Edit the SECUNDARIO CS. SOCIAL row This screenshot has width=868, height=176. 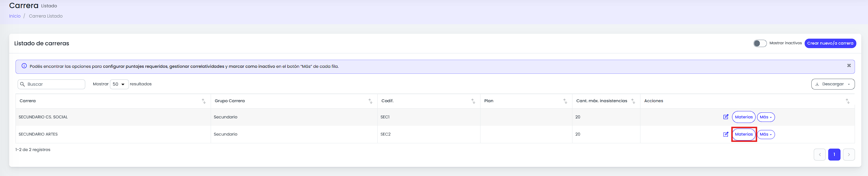(726, 117)
